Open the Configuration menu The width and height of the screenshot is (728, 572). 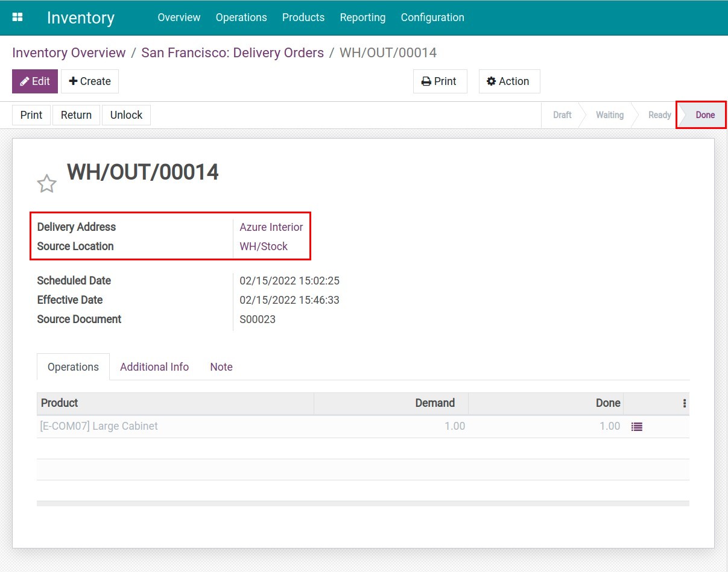coord(432,17)
